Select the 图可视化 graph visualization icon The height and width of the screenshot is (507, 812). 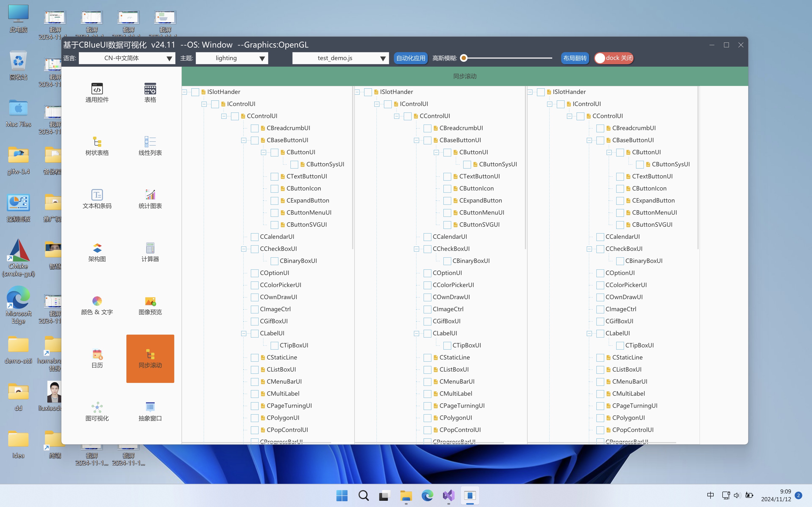point(97,411)
